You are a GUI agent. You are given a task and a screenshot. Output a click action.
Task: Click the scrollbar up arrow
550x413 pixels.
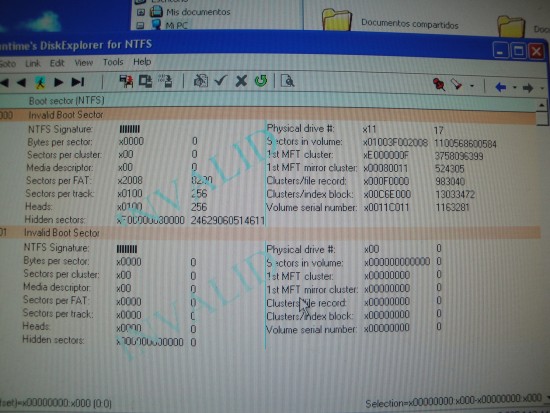click(542, 105)
